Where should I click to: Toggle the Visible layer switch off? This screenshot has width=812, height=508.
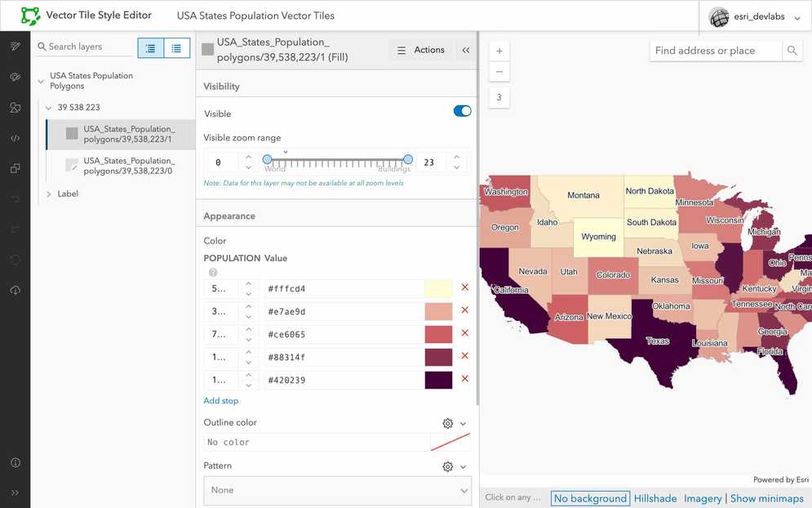tap(462, 111)
